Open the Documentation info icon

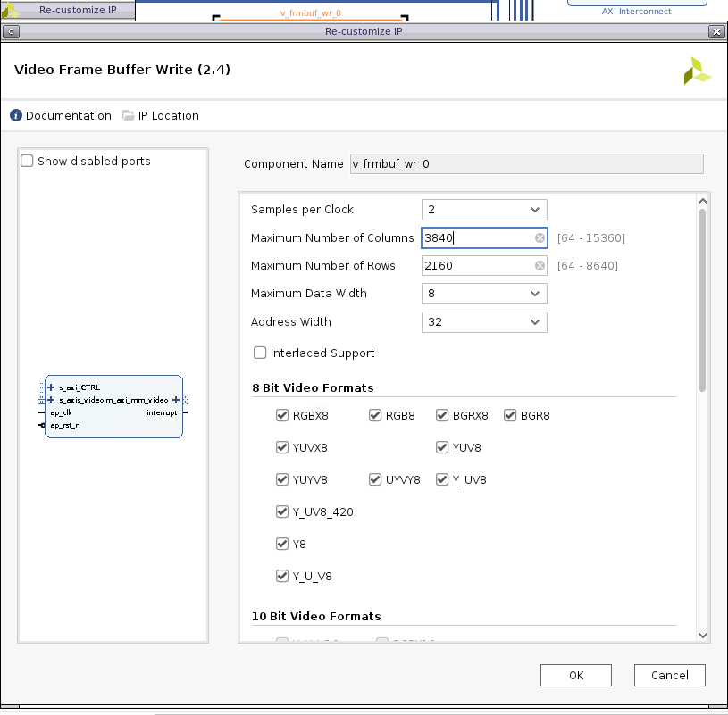coord(16,116)
